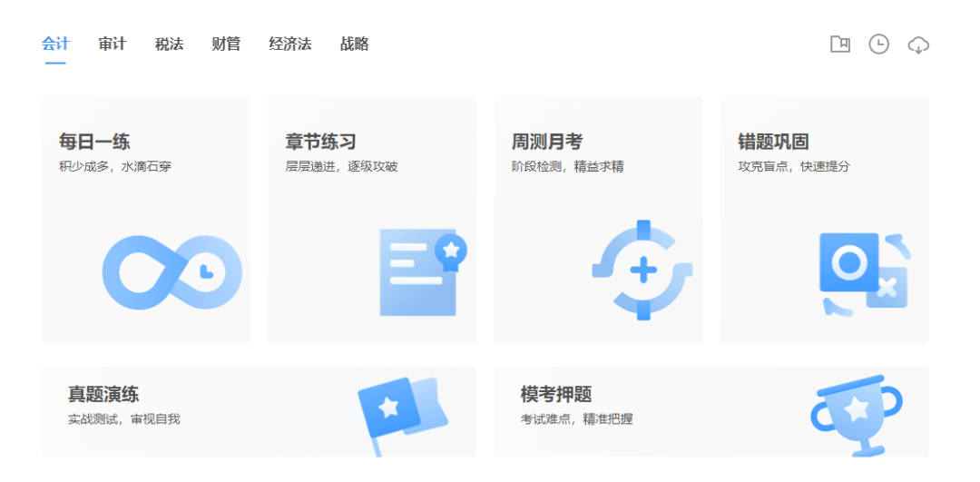Open the 真题演练 card title
The height and width of the screenshot is (482, 980).
103,395
